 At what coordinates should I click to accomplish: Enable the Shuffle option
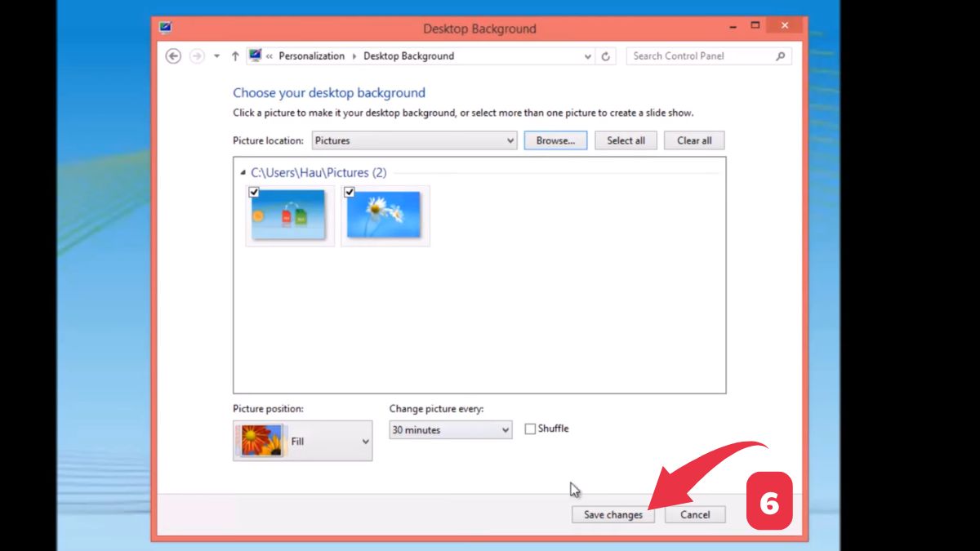pos(530,428)
